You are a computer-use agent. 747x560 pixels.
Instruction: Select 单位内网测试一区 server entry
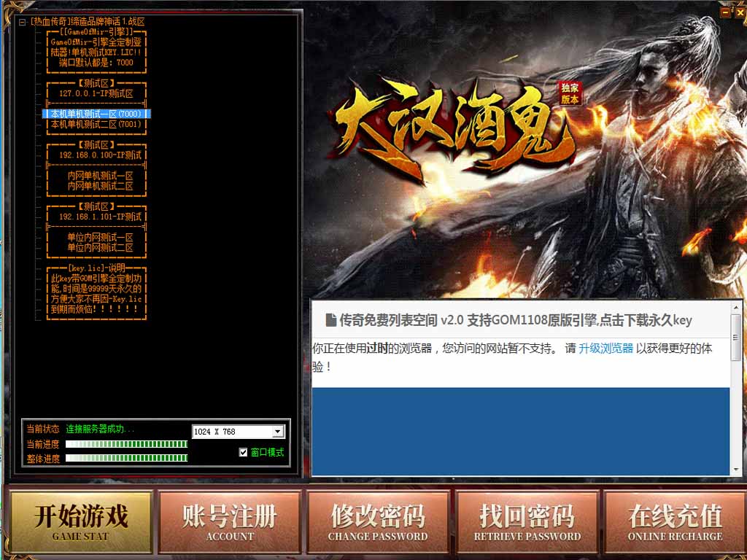[x=100, y=237]
